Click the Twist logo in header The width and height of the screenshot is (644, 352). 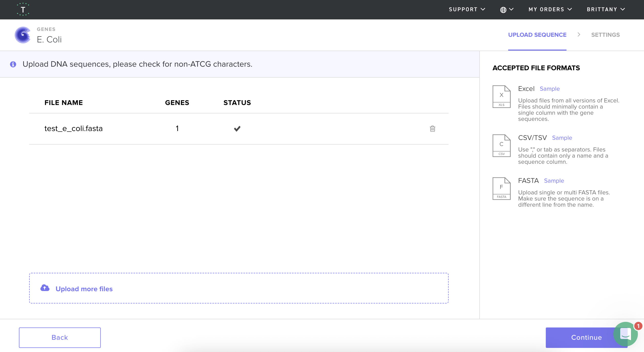click(23, 9)
